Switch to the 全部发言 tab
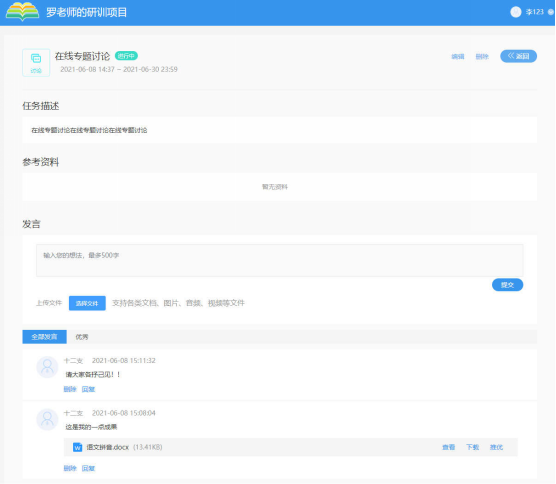This screenshot has width=556, height=484. pyautogui.click(x=44, y=337)
